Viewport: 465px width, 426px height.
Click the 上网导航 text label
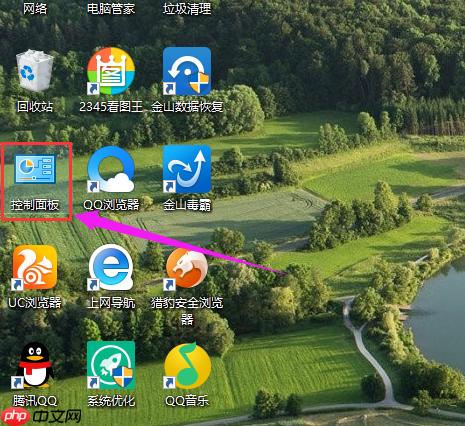point(111,303)
